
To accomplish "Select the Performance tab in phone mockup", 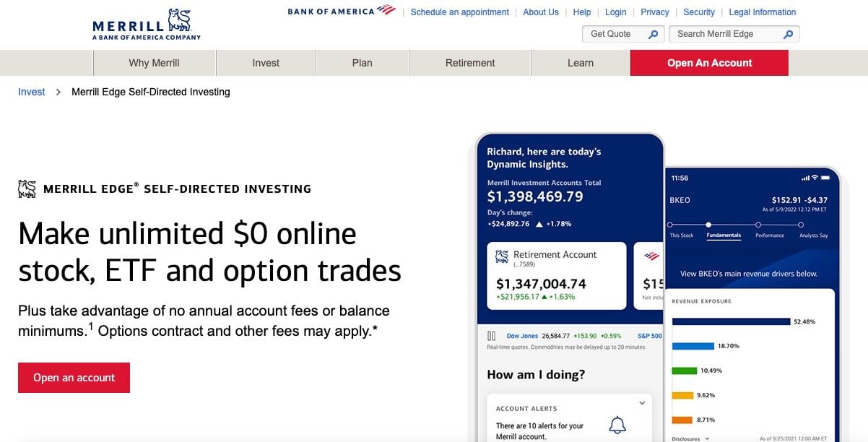I will click(770, 235).
